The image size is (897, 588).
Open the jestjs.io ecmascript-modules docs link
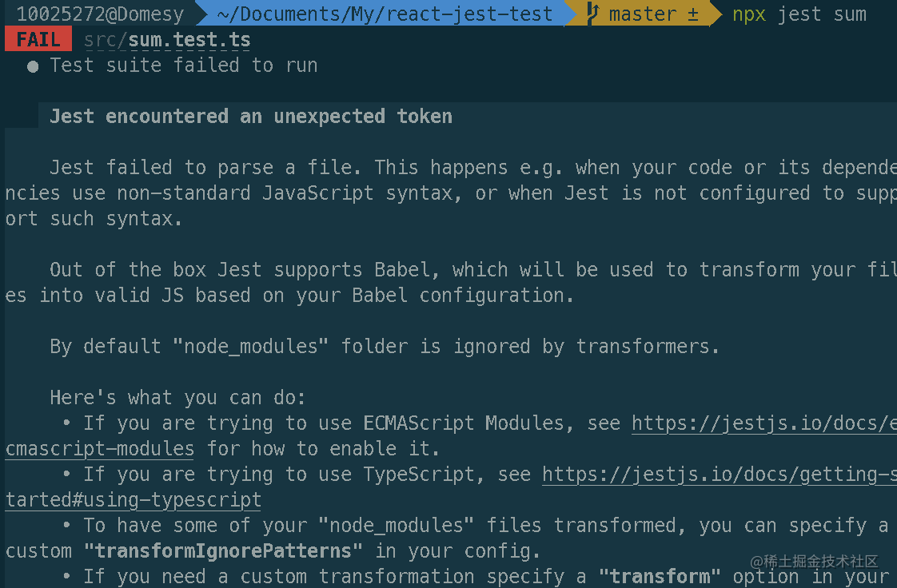pyautogui.click(x=764, y=423)
